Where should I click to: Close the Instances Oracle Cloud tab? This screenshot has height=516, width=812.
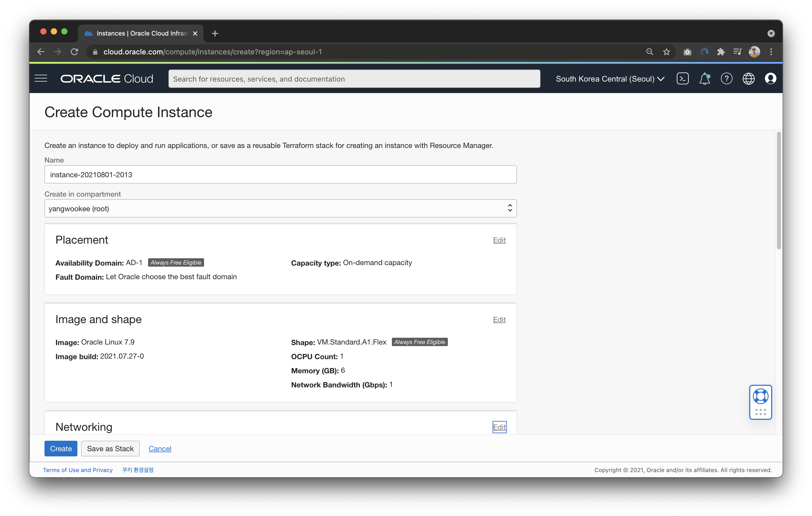(195, 33)
